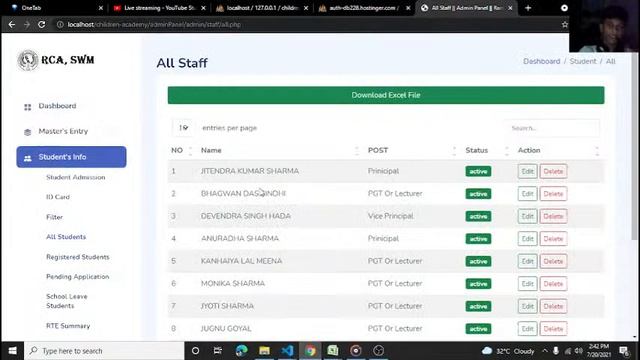Open Pending Application submenu link
640x360 pixels.
pyautogui.click(x=78, y=277)
